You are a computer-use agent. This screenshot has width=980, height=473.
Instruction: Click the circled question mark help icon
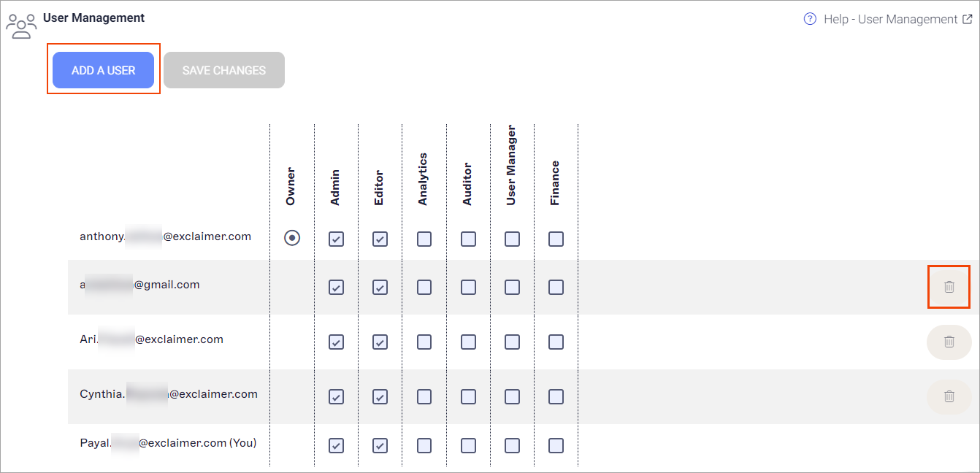pyautogui.click(x=810, y=19)
